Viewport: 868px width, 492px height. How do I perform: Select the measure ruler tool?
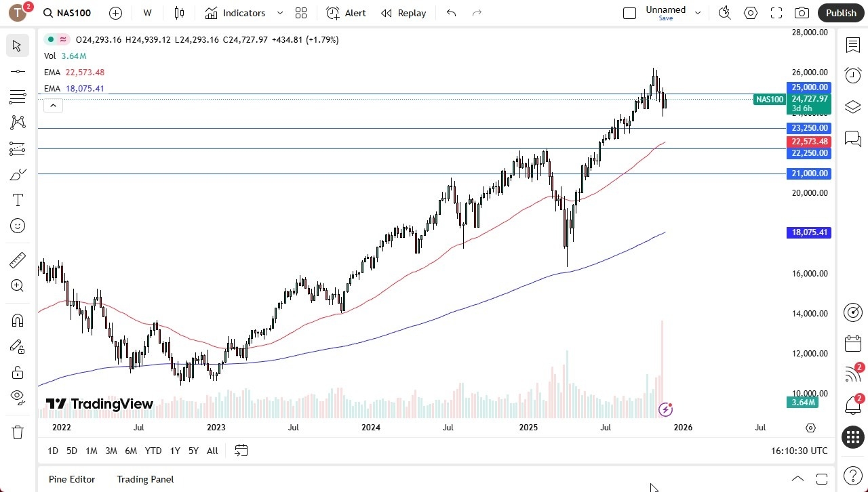click(17, 260)
